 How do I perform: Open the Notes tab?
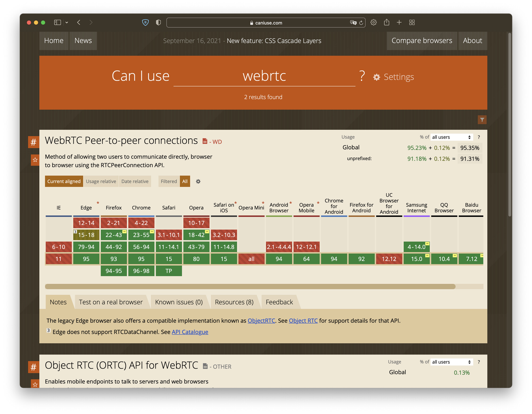(58, 302)
